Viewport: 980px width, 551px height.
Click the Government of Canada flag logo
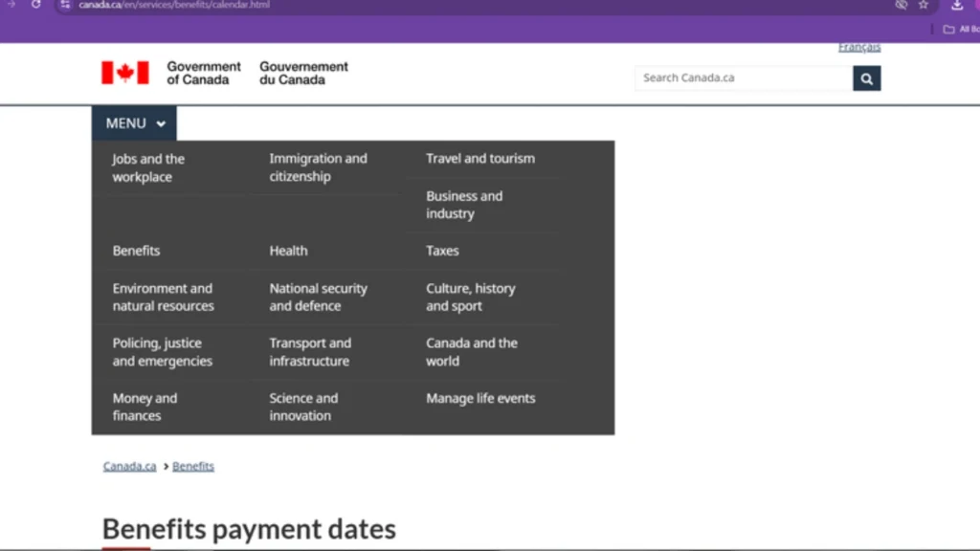(x=125, y=73)
